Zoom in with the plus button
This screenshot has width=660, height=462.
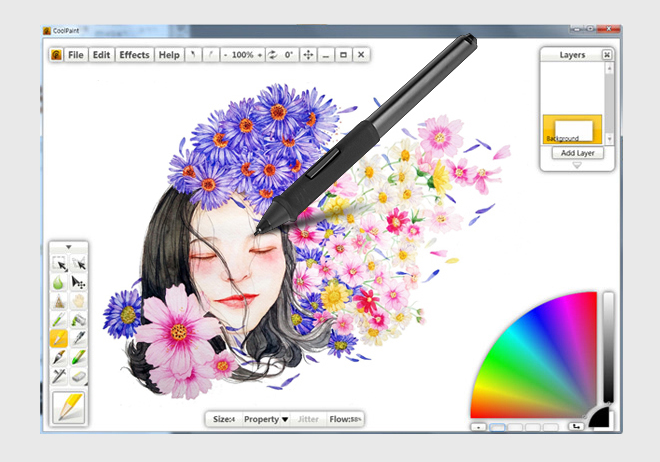(260, 55)
